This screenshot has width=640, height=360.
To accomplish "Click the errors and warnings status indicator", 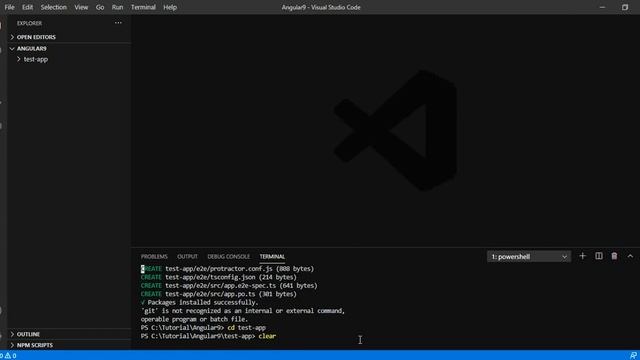I will click(8, 356).
